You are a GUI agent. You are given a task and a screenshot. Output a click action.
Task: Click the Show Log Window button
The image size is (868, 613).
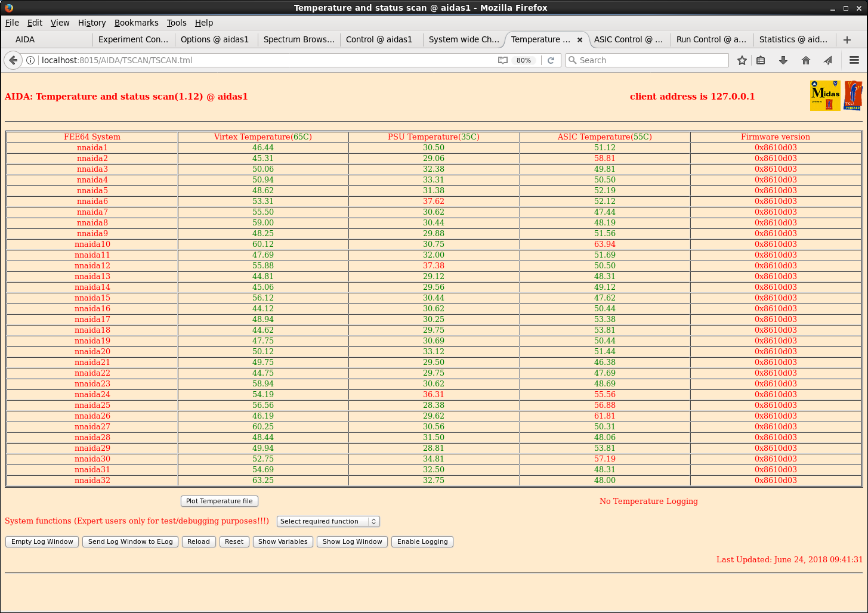coord(353,541)
